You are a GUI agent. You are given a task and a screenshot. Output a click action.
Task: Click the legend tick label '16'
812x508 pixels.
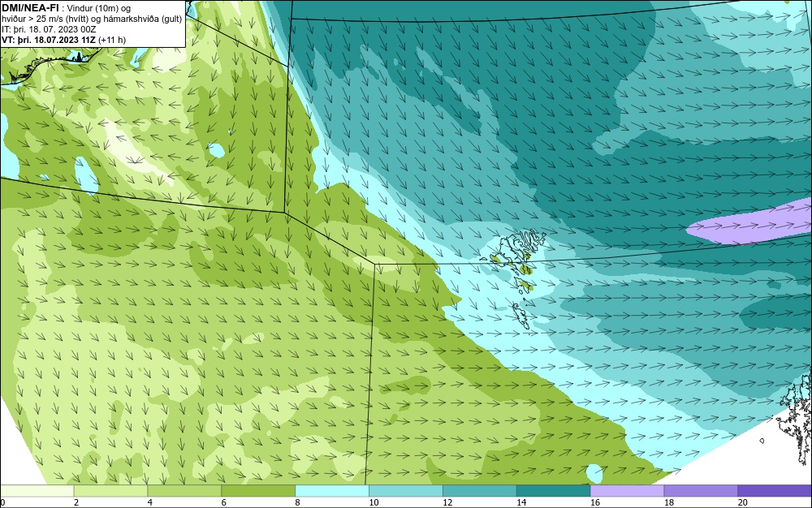(595, 502)
